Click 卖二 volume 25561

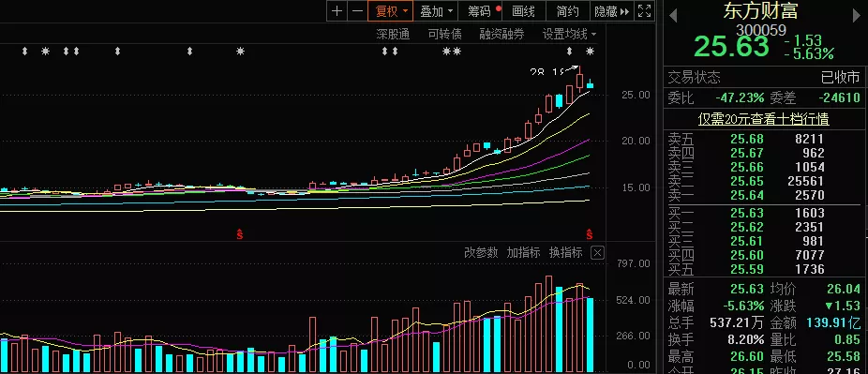pos(805,181)
